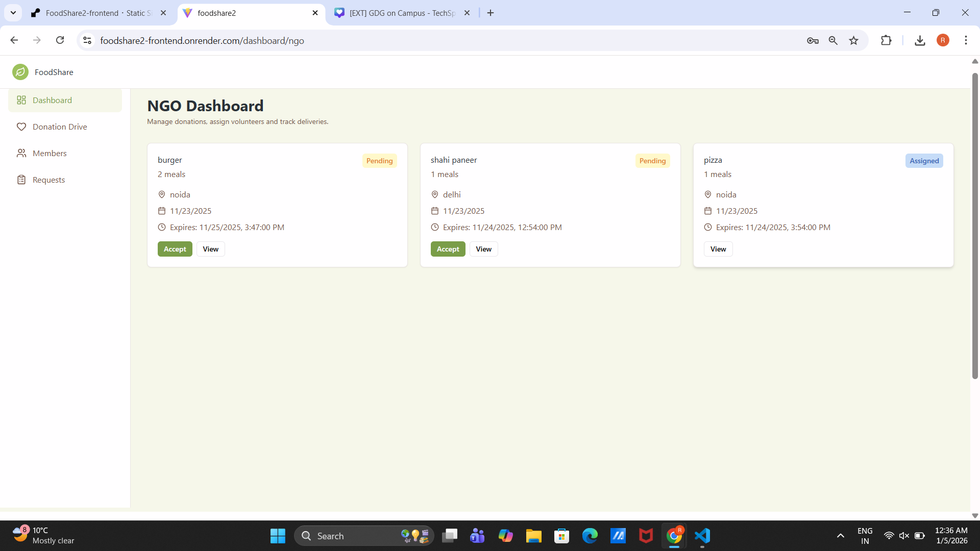The height and width of the screenshot is (551, 980).
Task: Go to the Members page
Action: point(49,153)
